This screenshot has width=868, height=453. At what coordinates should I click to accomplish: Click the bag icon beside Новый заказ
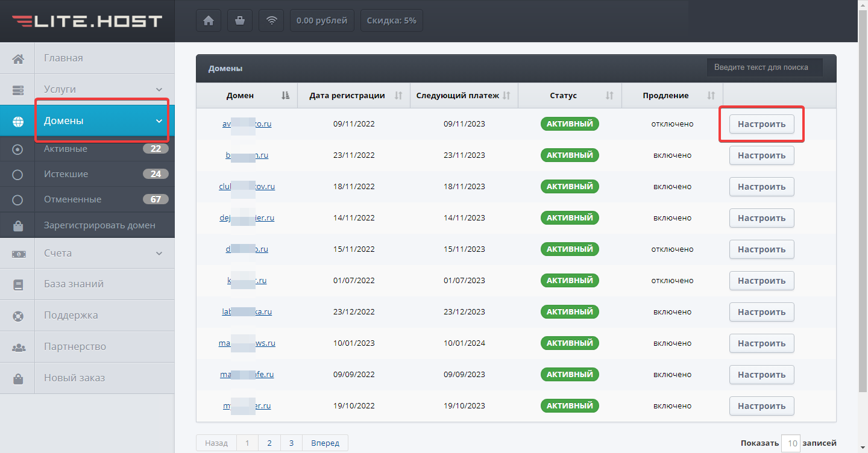[18, 378]
